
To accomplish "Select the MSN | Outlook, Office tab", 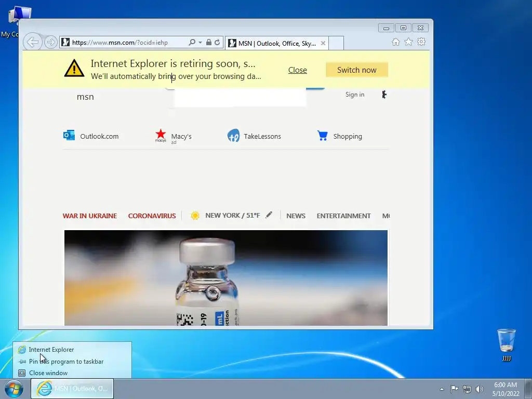I will (x=276, y=43).
